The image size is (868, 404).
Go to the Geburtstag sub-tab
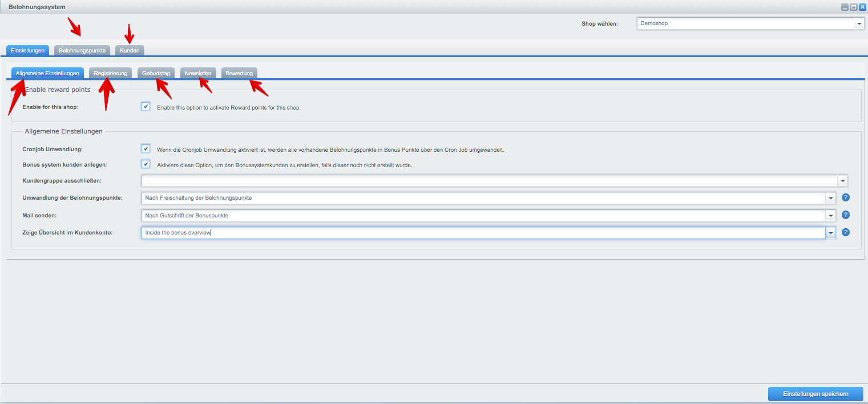pos(156,73)
